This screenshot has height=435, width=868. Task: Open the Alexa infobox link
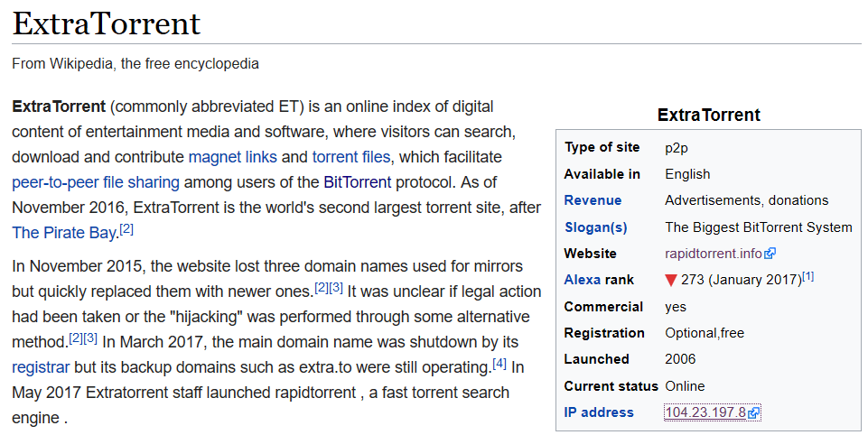582,280
